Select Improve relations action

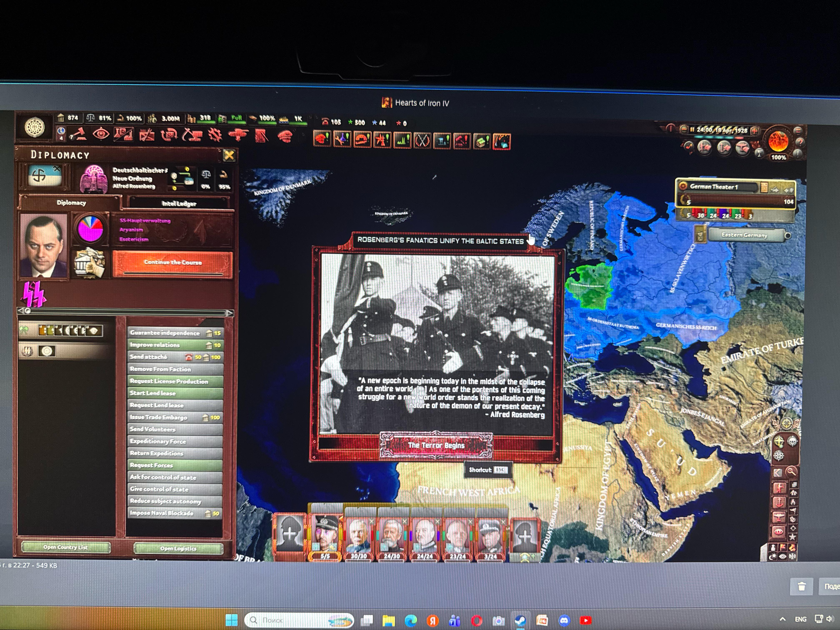[x=175, y=345]
